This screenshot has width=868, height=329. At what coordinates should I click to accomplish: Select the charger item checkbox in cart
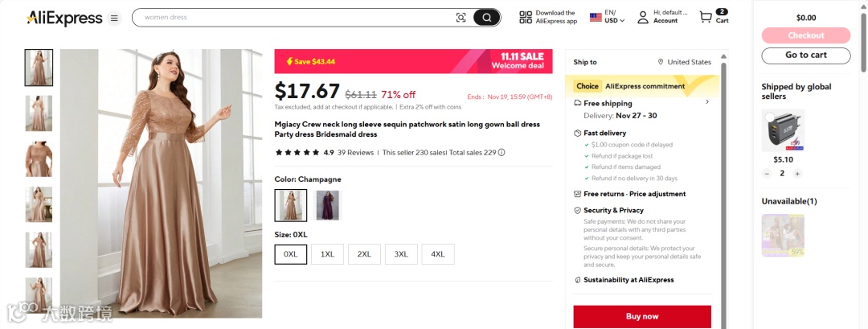pos(769,117)
